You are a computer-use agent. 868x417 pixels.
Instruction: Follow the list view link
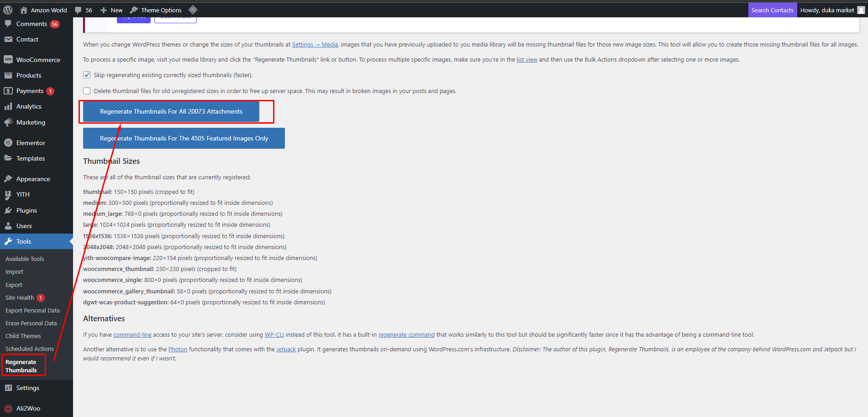(527, 59)
